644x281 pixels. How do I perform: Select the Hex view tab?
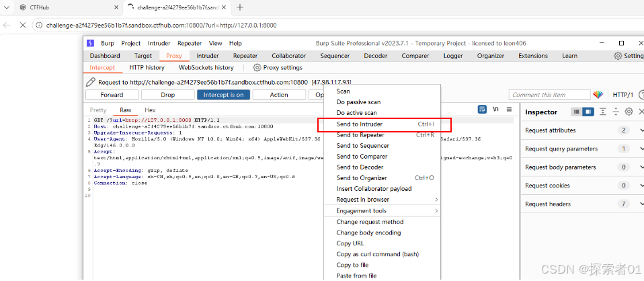pyautogui.click(x=150, y=110)
